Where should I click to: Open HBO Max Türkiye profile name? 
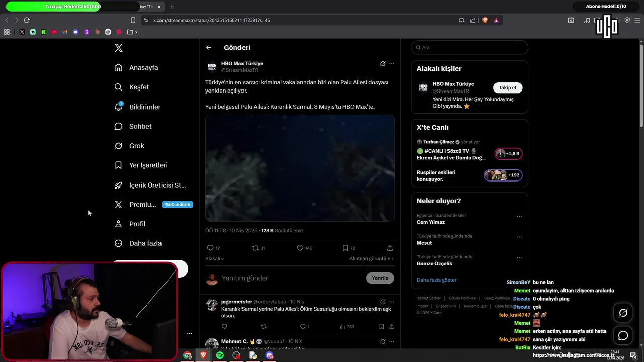pos(242,64)
